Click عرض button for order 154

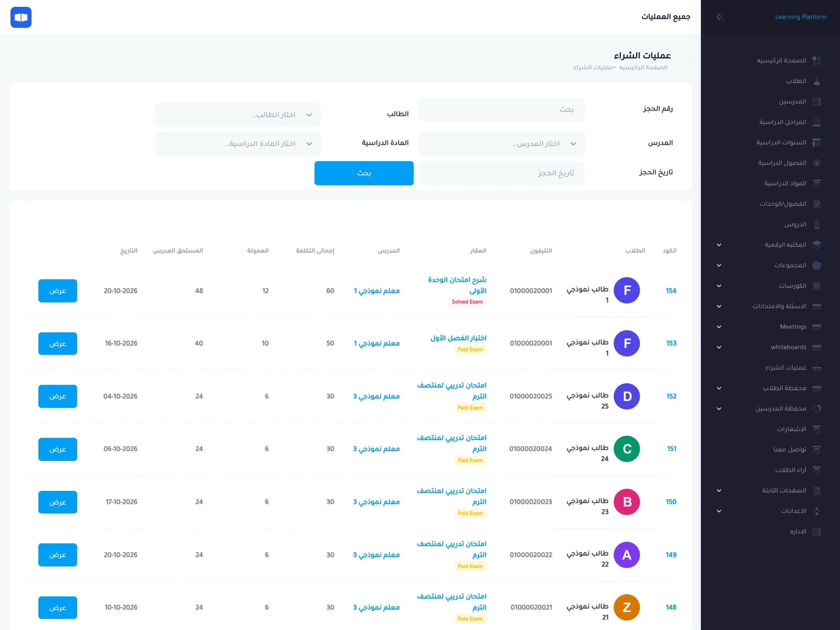pyautogui.click(x=58, y=291)
